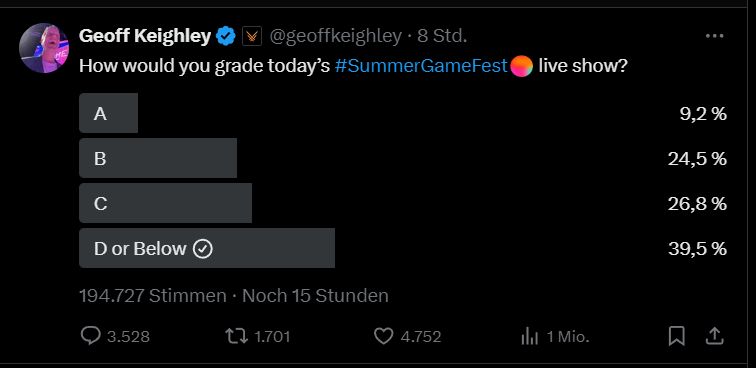Click the repost arrows icon
Image resolution: width=756 pixels, height=368 pixels.
[x=237, y=336]
